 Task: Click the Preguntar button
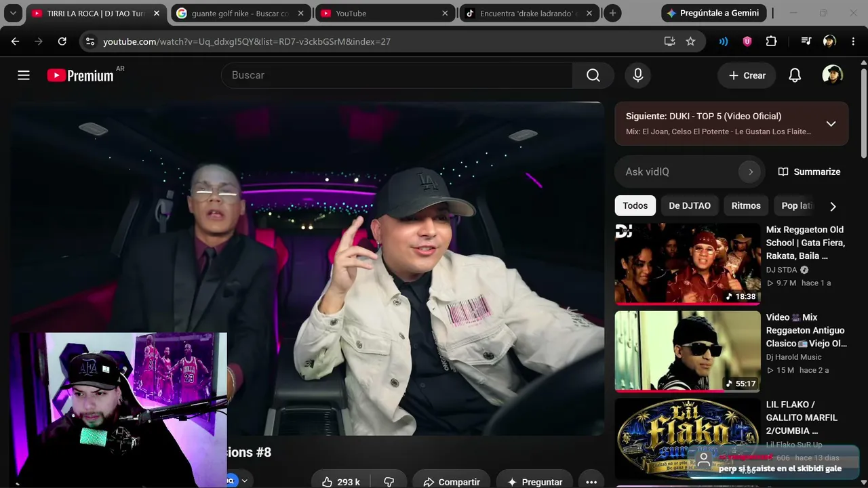[x=535, y=482]
